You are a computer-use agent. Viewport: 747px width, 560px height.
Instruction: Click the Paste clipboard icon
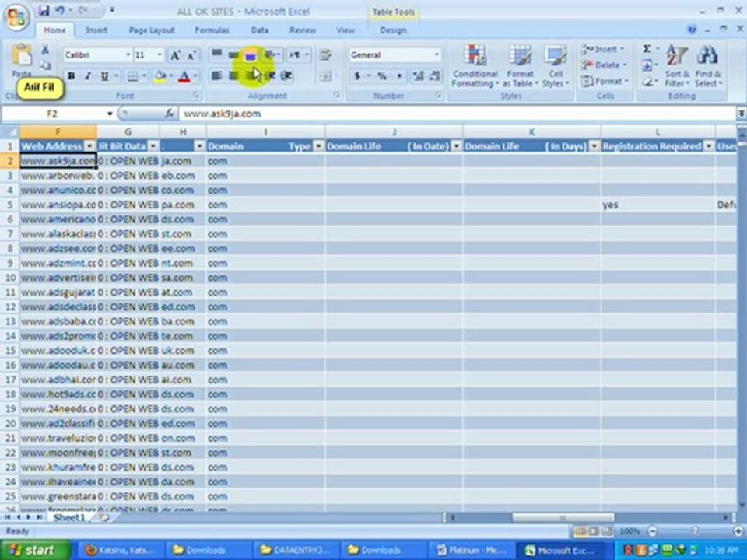point(22,55)
